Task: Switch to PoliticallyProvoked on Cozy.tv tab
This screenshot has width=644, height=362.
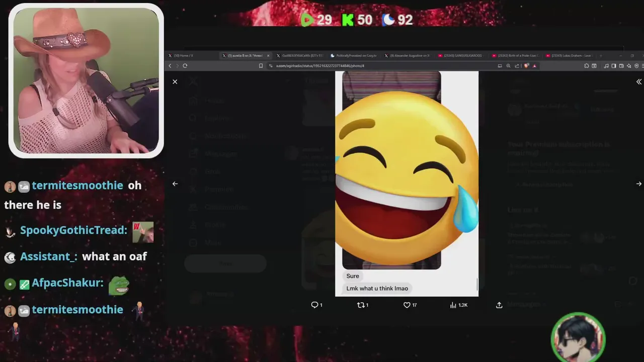Action: (x=354, y=56)
